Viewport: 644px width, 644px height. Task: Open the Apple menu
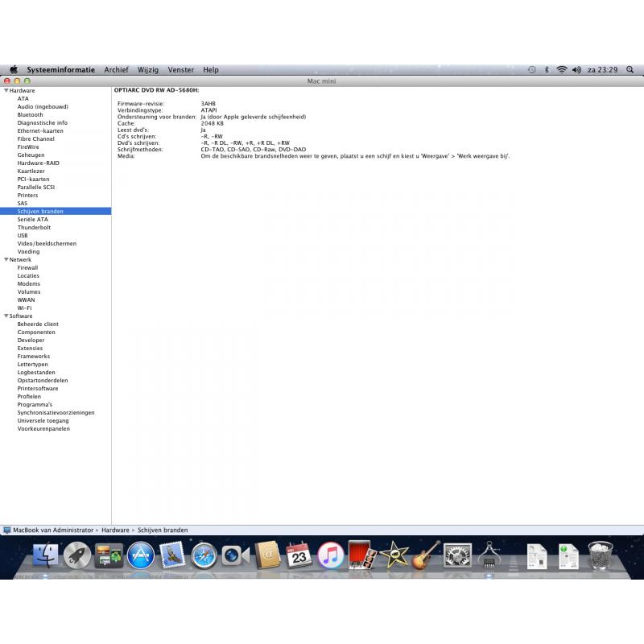click(14, 69)
